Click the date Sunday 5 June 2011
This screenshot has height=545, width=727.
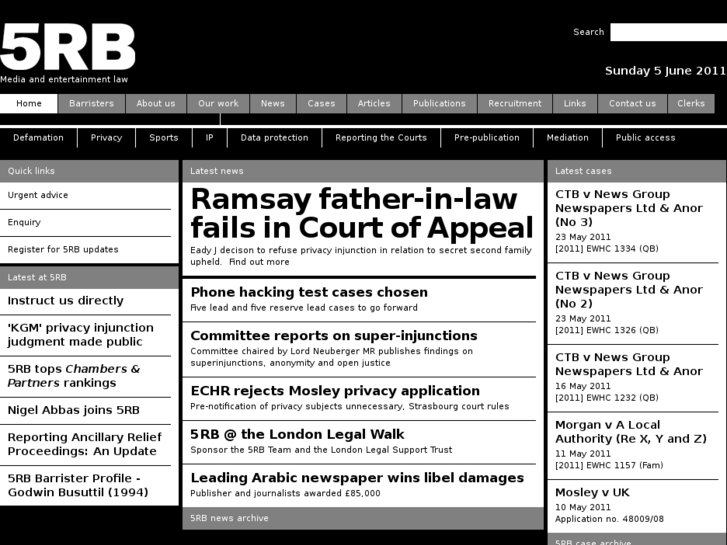pos(665,71)
